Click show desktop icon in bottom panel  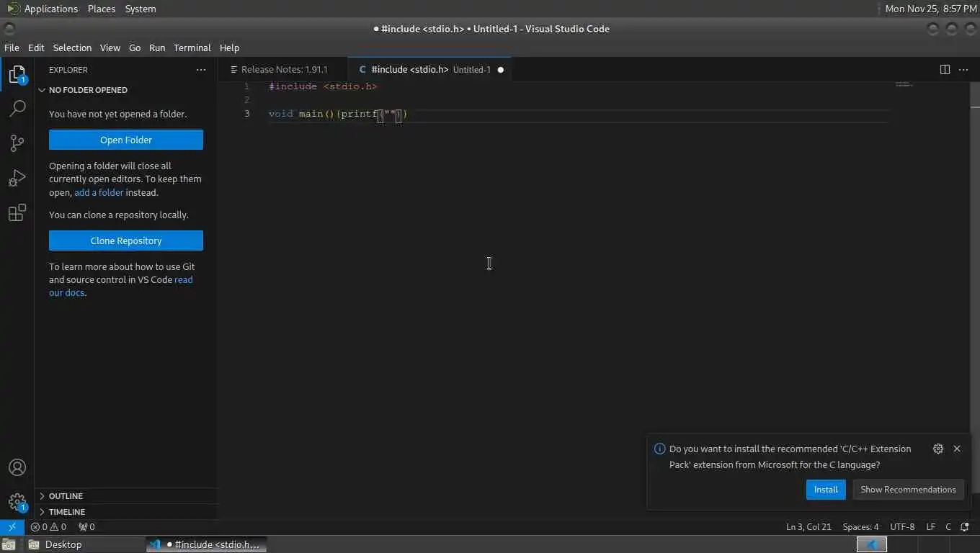pos(9,544)
